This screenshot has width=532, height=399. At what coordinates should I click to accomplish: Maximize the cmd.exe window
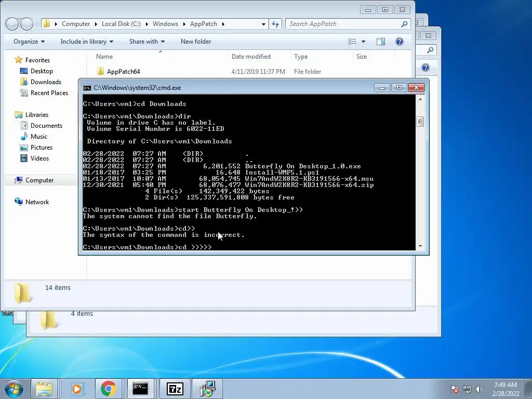point(399,88)
